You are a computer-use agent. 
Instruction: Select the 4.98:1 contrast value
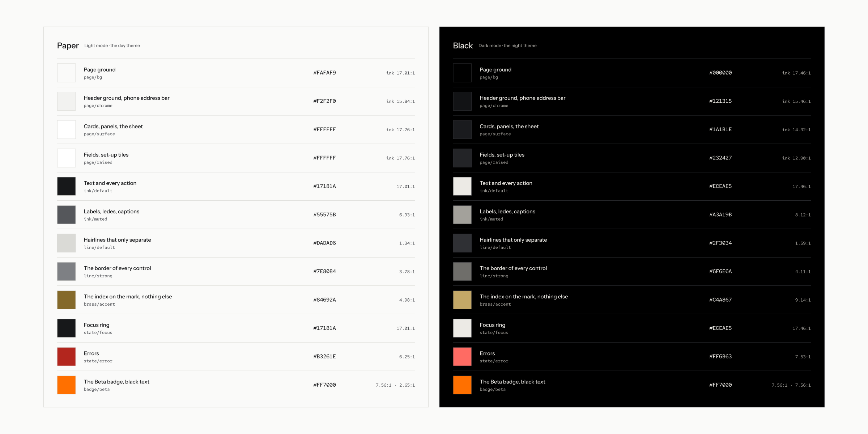pyautogui.click(x=407, y=300)
